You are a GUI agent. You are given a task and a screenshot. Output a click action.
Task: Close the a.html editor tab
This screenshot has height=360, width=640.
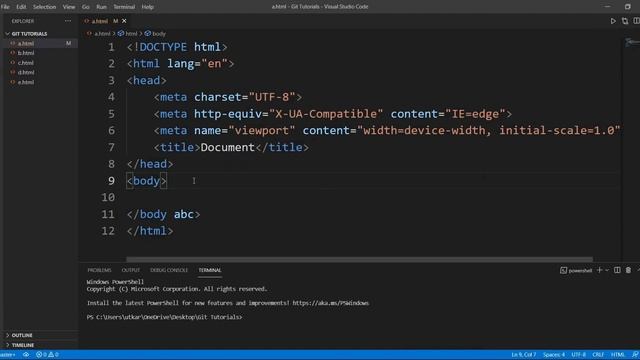[x=124, y=21]
